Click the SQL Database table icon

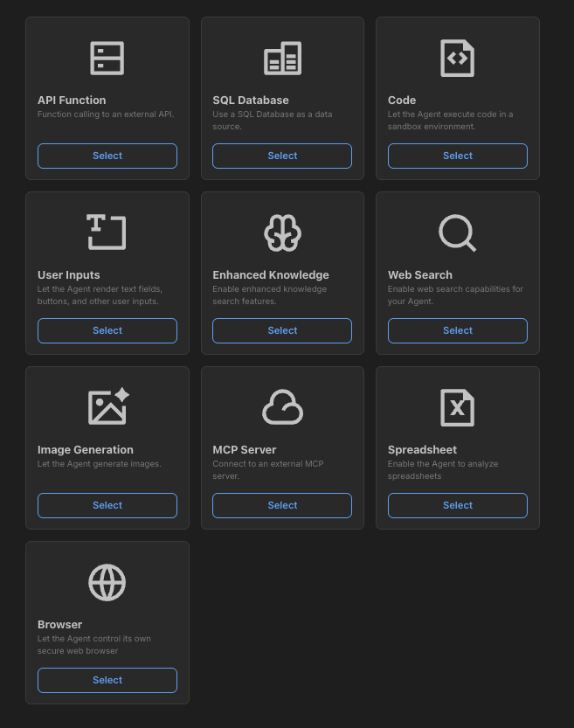tap(282, 58)
